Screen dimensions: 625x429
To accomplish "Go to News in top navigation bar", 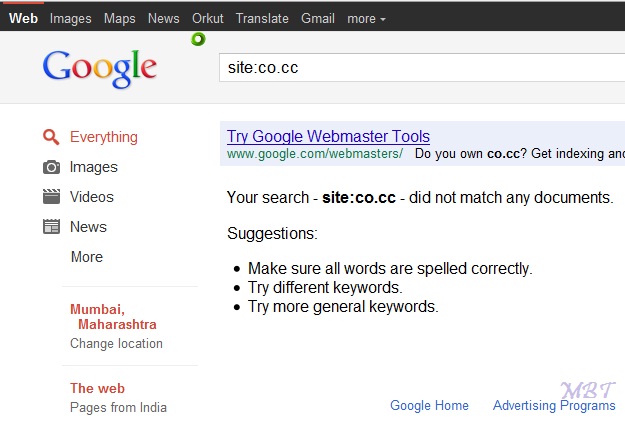I will (163, 18).
